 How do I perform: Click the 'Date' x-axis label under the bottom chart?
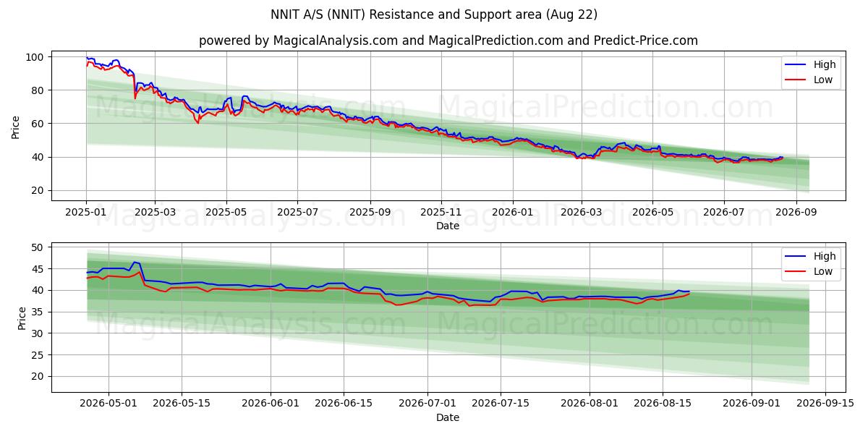coord(448,417)
